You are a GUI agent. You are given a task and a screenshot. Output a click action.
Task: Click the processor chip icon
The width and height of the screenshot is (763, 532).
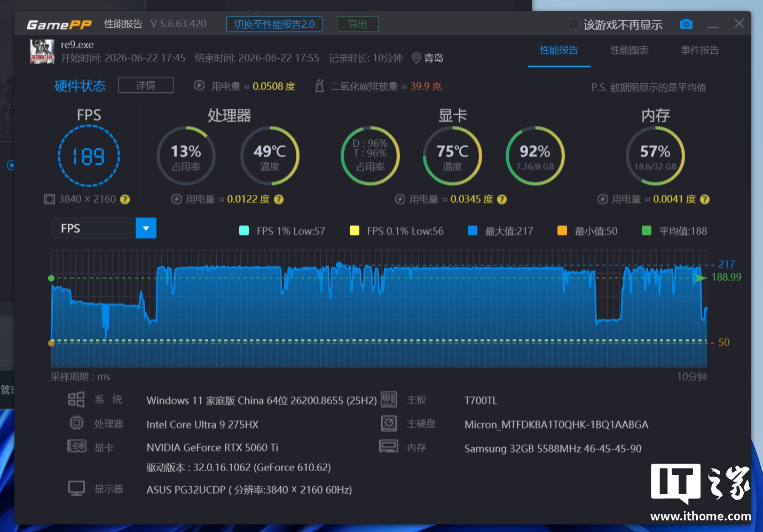pos(76,423)
